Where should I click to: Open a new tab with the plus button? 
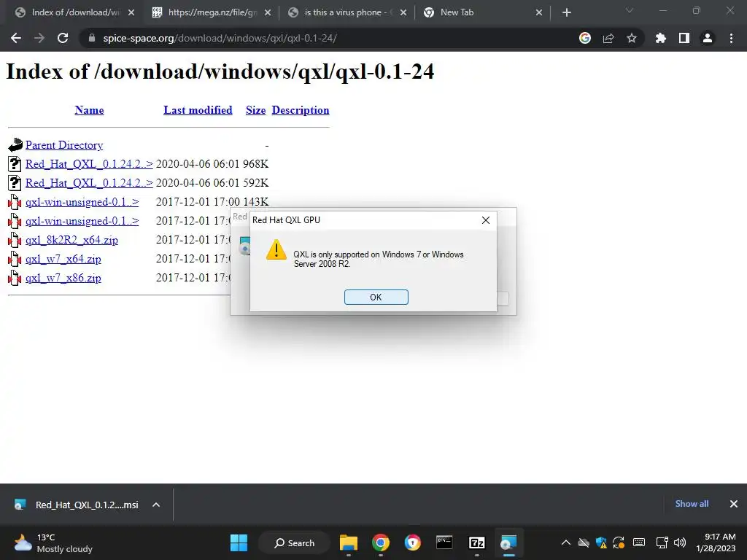tap(566, 12)
